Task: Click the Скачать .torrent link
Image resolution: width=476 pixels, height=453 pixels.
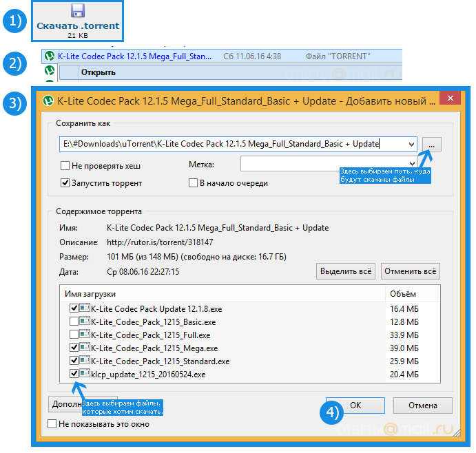Action: 78,25
